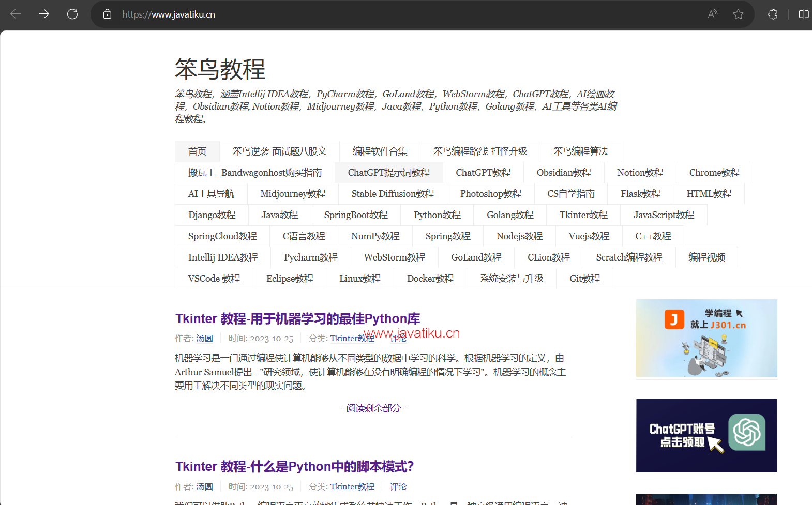
Task: Open ChatGPT提示词教程 menu item
Action: coord(389,173)
